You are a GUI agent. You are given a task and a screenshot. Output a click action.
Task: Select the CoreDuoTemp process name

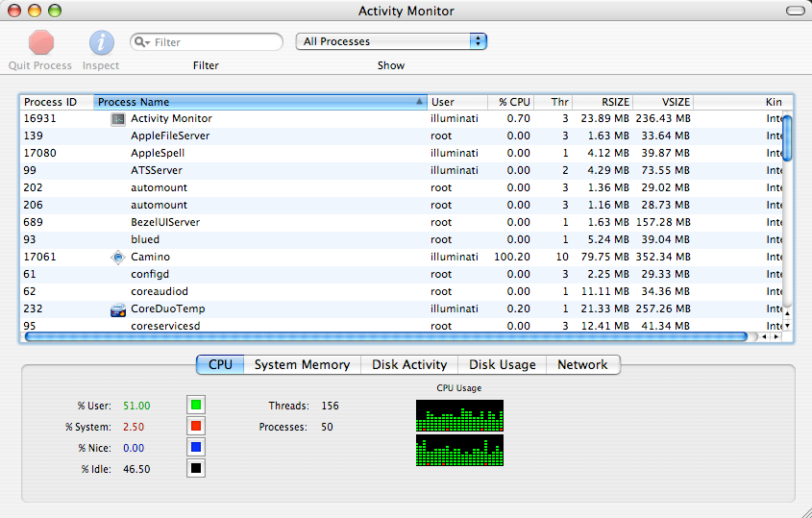[168, 308]
